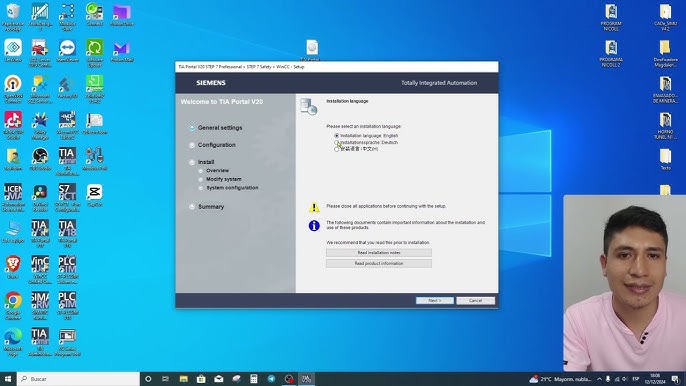
Task: Open the weather widget in taskbar
Action: [560, 379]
